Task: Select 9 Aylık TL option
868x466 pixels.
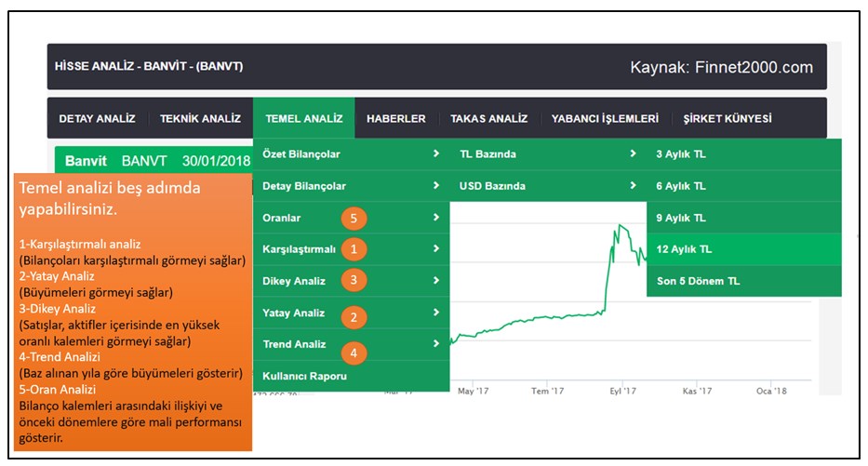Action: point(744,218)
